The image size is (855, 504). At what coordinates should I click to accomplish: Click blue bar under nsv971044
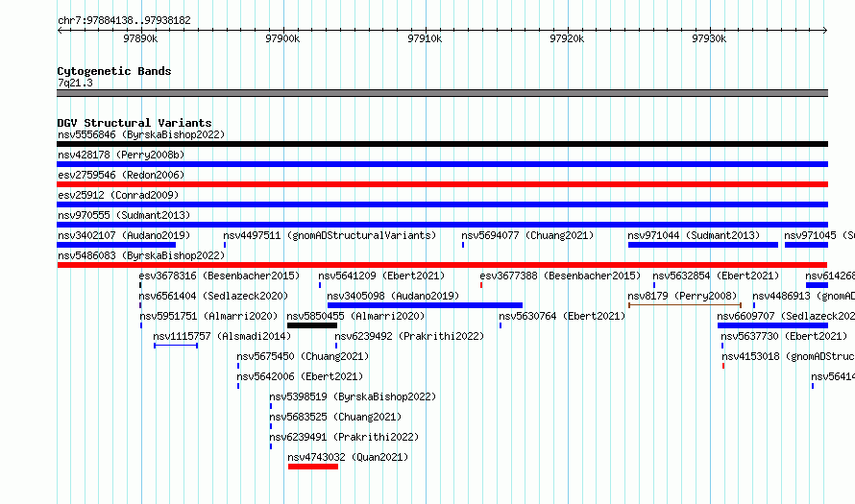pos(703,245)
